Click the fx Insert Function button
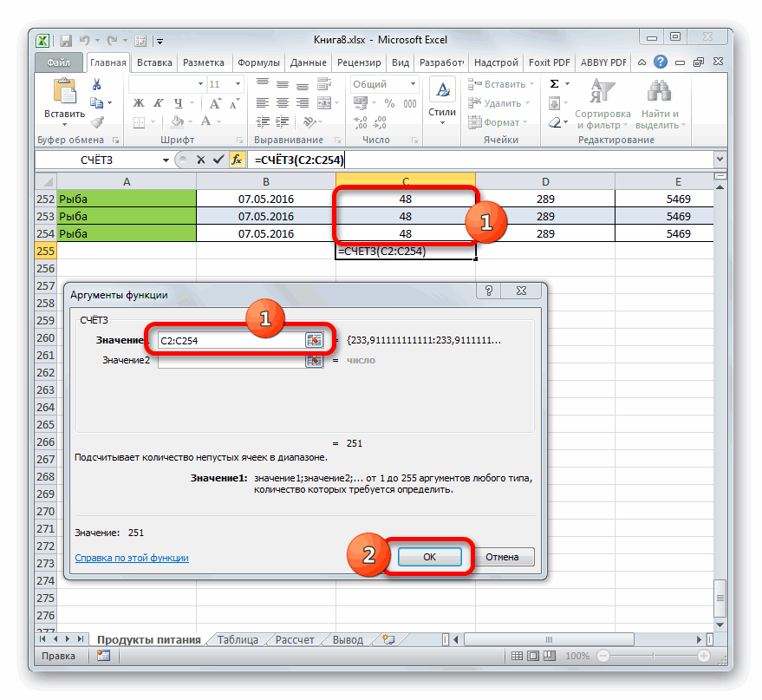Image resolution: width=762 pixels, height=700 pixels. pos(237,160)
